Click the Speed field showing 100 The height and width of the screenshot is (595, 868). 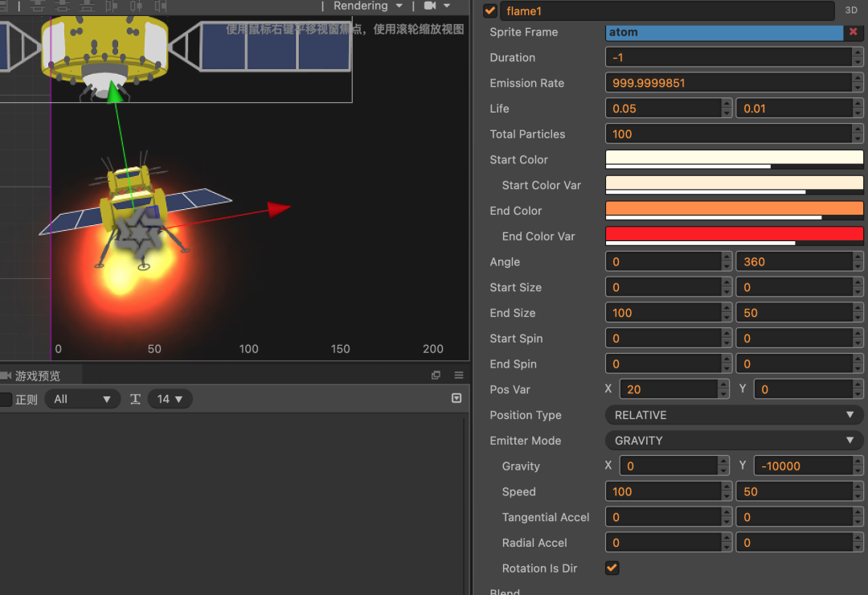pos(663,491)
